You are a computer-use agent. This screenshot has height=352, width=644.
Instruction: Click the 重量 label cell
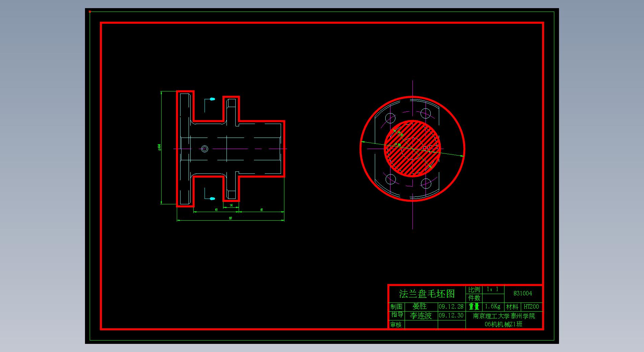click(x=474, y=307)
